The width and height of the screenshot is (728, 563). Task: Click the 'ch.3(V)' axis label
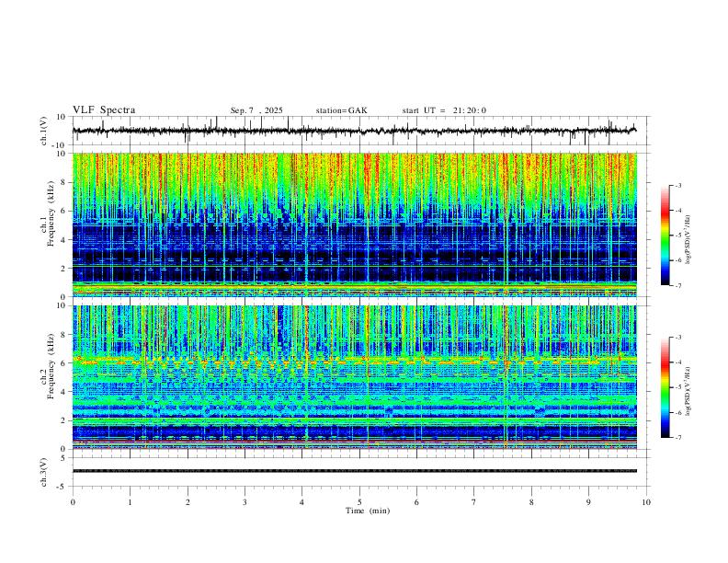click(44, 473)
